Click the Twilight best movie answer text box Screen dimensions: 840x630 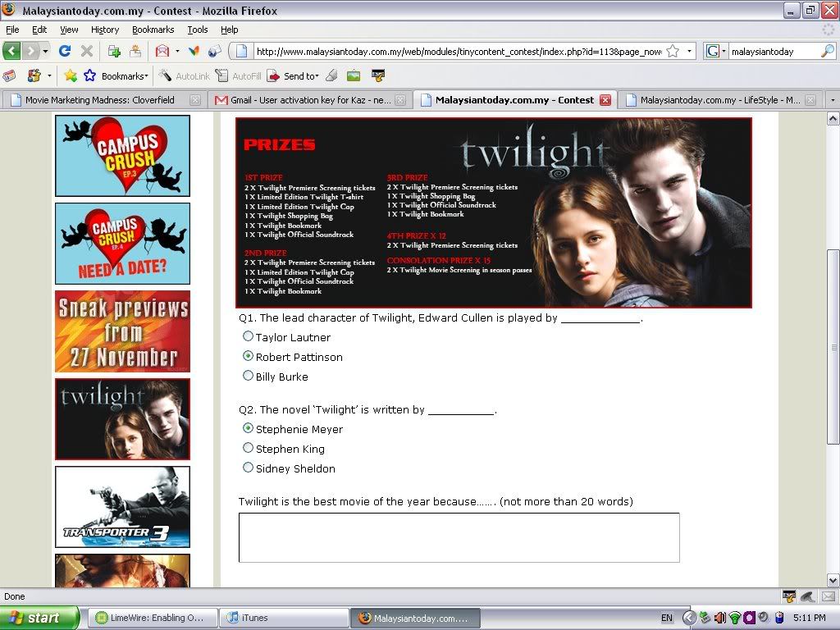459,537
